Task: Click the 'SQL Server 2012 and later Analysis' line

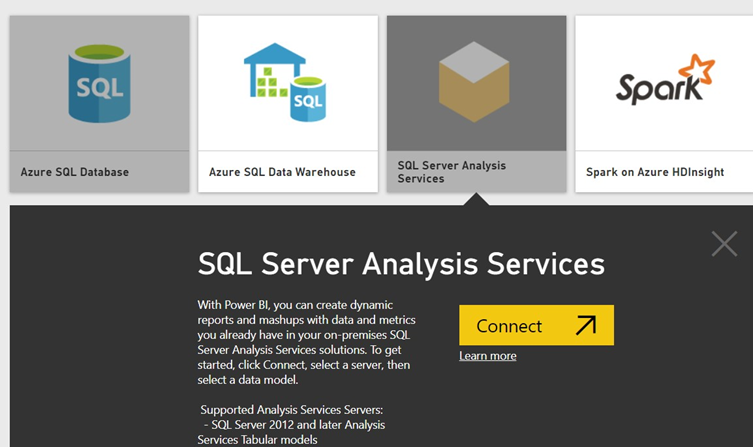Action: [294, 425]
